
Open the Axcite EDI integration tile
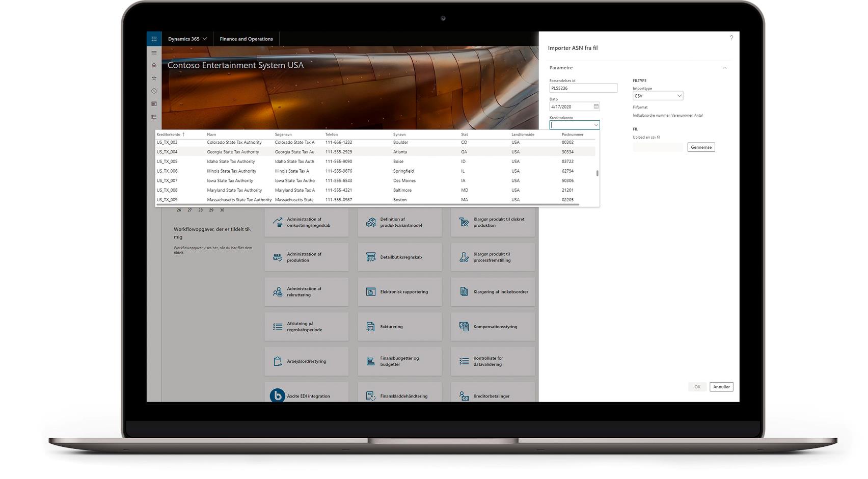tap(306, 396)
